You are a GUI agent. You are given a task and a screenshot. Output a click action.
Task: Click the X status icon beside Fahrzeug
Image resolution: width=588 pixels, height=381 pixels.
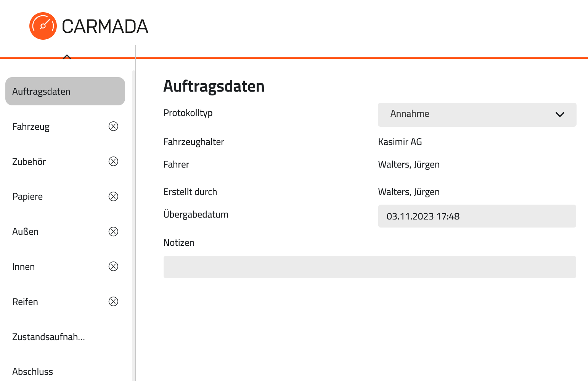click(x=113, y=126)
